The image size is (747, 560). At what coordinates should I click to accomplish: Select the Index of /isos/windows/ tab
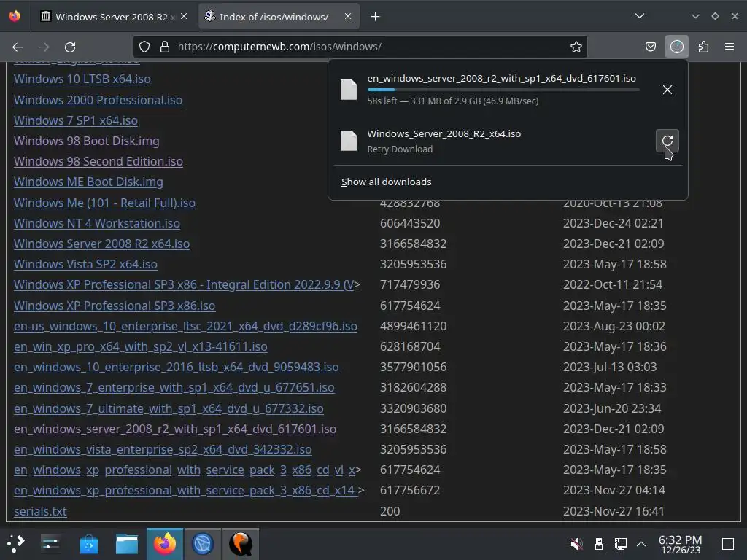coord(279,17)
